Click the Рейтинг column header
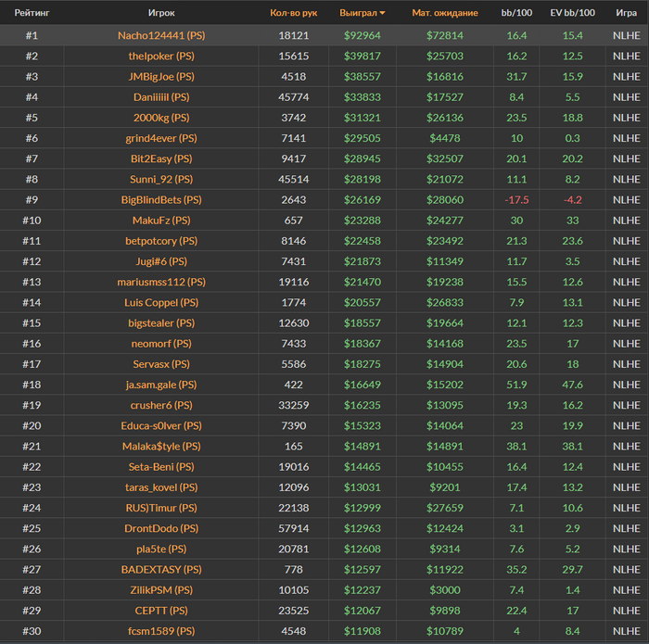Screen dimensions: 649x644 pyautogui.click(x=32, y=13)
